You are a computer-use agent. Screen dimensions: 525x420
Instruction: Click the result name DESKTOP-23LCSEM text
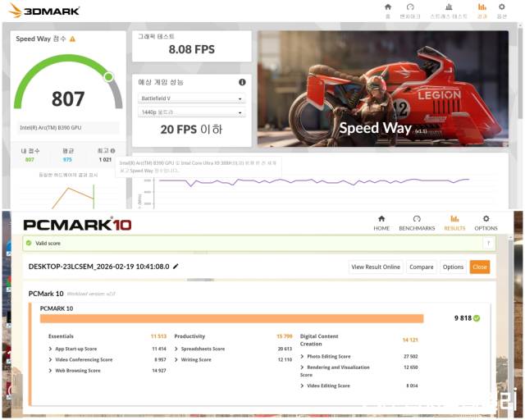tap(98, 267)
